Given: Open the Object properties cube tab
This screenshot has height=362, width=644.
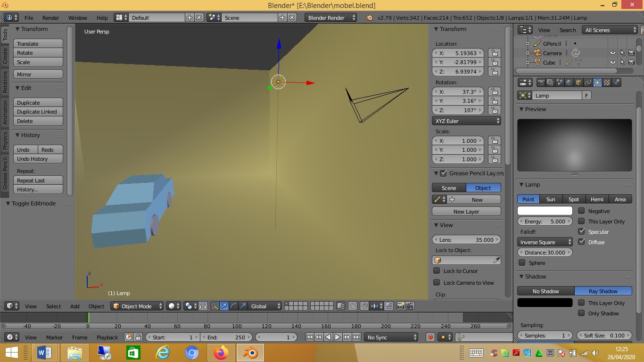Looking at the screenshot, I should (x=578, y=82).
